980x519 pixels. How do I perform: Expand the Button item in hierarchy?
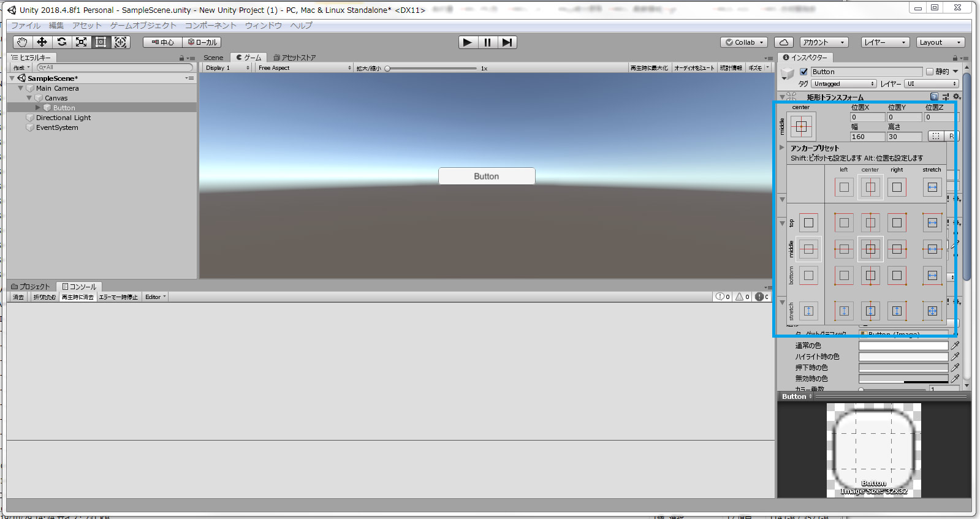pos(38,108)
